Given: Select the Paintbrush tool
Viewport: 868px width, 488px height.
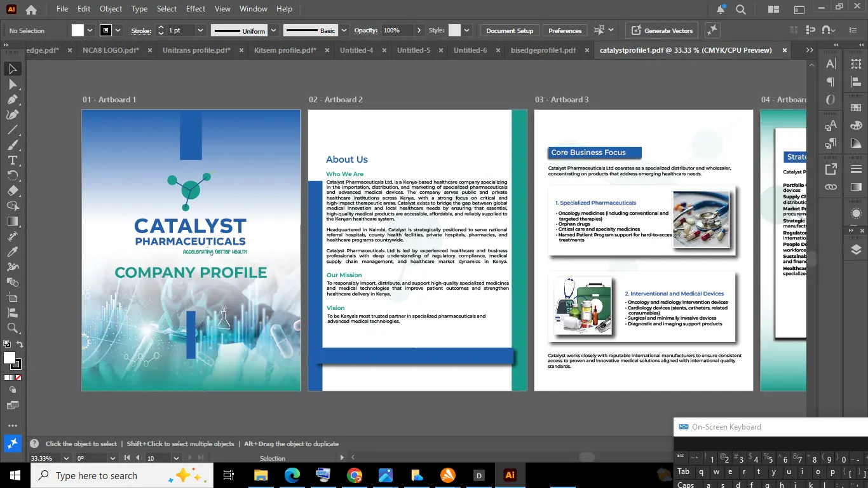Looking at the screenshot, I should (13, 145).
